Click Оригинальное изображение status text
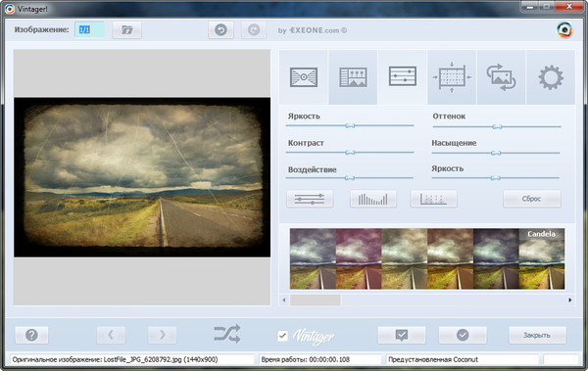 [x=115, y=359]
